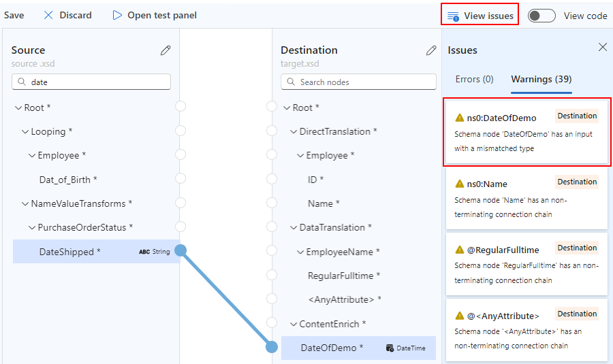The width and height of the screenshot is (613, 364).
Task: Click the Source schema edit pencil icon
Action: tap(166, 50)
